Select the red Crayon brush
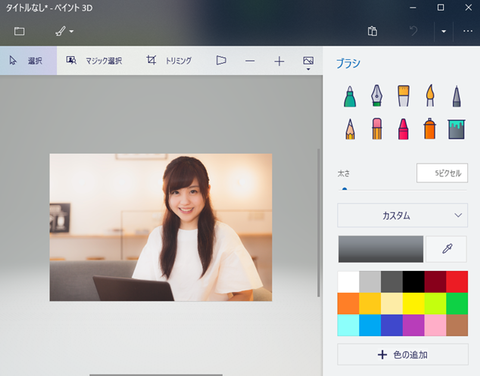Image resolution: width=480 pixels, height=376 pixels. pos(403,129)
